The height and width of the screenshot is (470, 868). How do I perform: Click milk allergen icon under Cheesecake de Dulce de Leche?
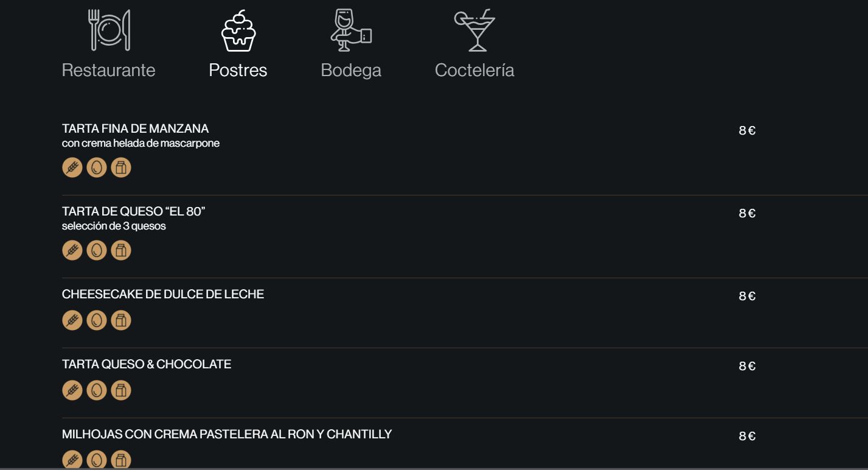click(121, 320)
